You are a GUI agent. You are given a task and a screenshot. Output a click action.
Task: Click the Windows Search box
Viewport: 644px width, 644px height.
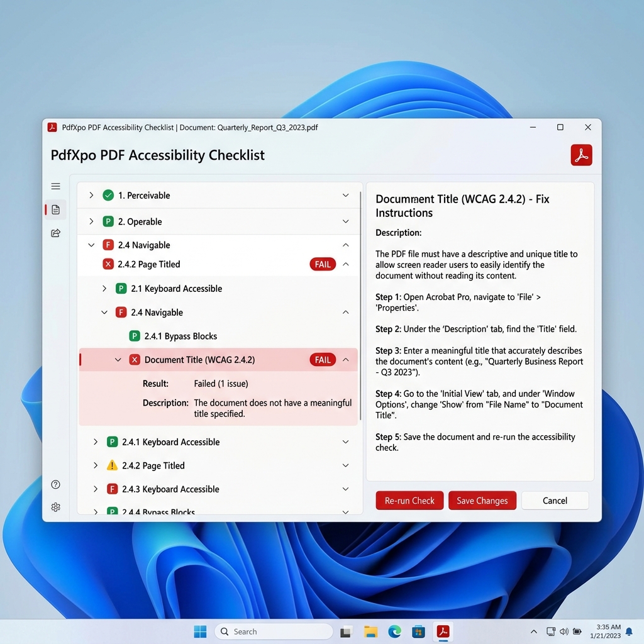tap(273, 631)
